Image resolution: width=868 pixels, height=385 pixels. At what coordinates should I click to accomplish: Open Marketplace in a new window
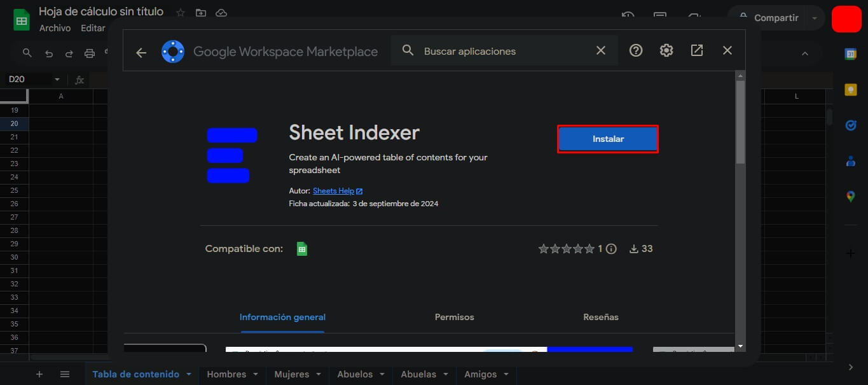pos(697,51)
